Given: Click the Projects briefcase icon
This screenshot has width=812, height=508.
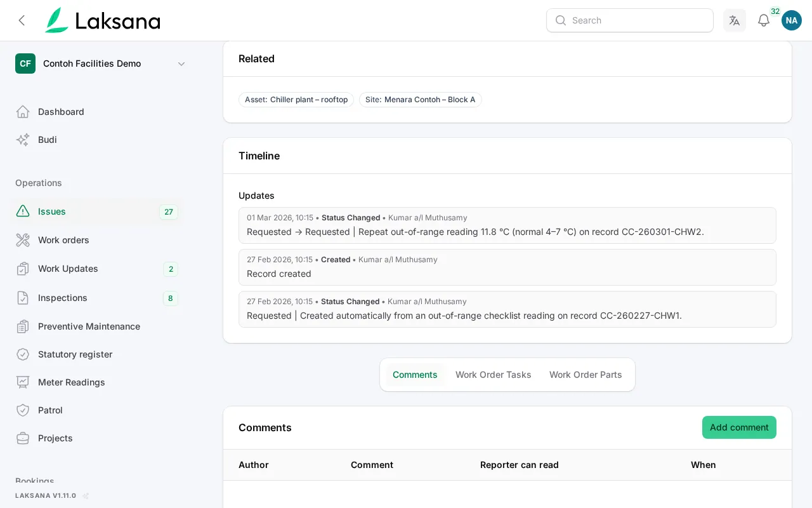Looking at the screenshot, I should point(23,438).
